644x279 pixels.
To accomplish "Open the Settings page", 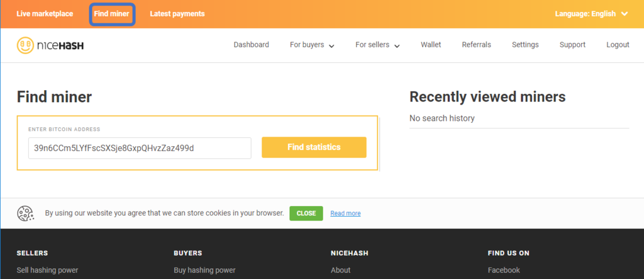I will [525, 45].
